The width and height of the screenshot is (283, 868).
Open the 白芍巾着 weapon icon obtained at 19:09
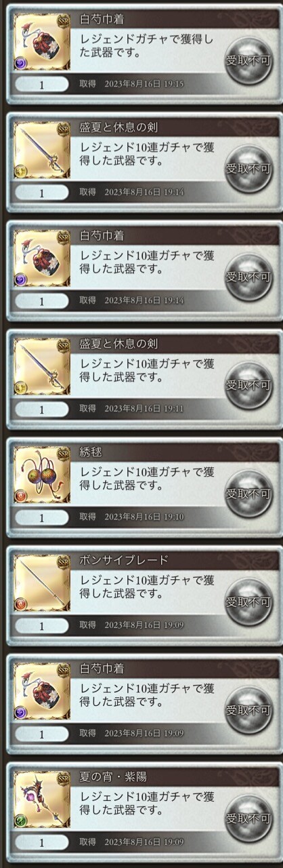[41, 690]
